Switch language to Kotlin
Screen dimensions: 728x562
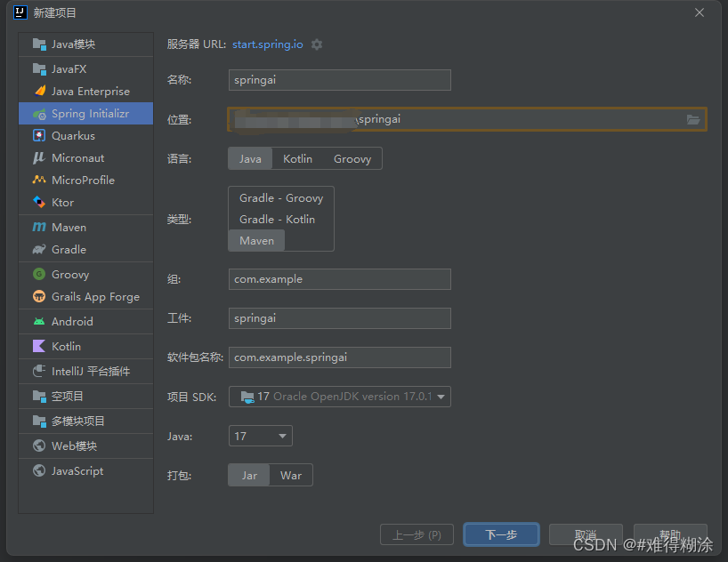coord(297,158)
